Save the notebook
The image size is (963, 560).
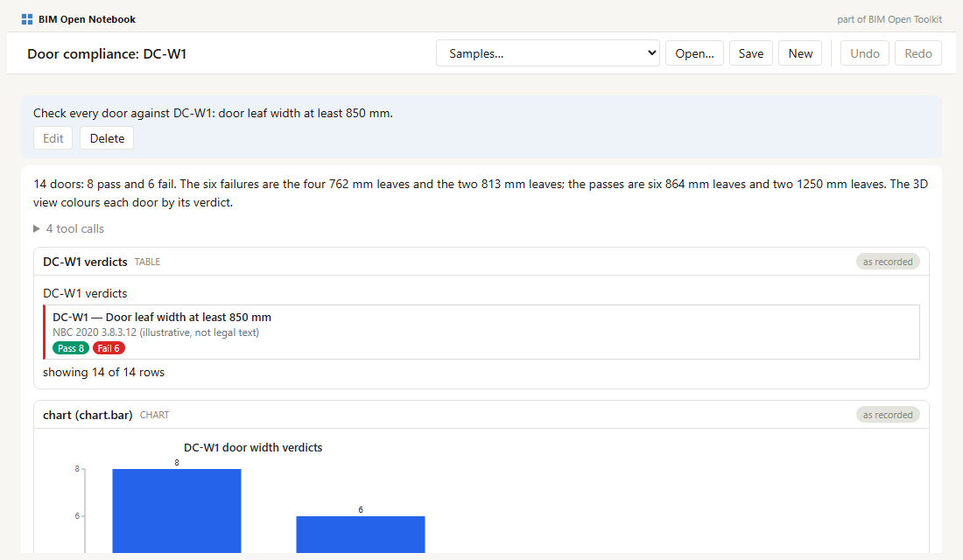click(751, 53)
